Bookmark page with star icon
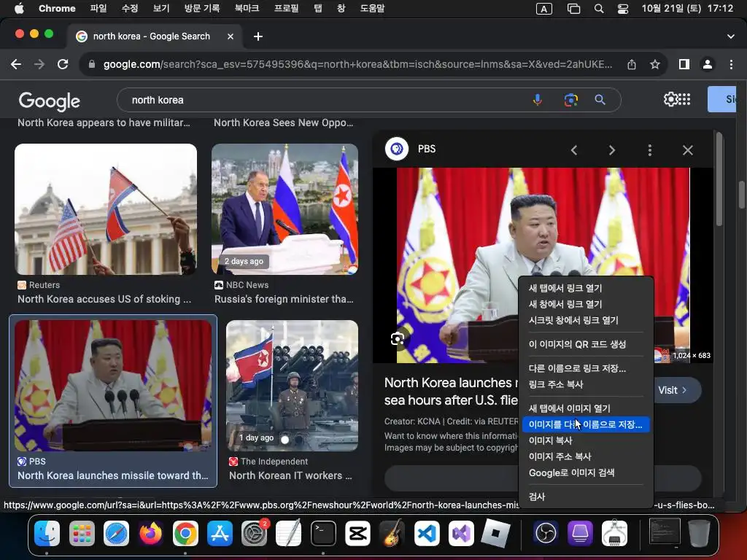The width and height of the screenshot is (747, 560). click(x=655, y=64)
